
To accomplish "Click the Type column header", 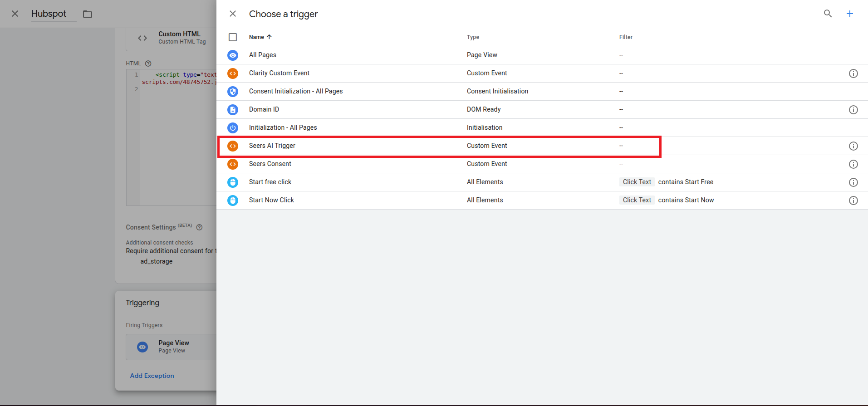I will click(473, 37).
